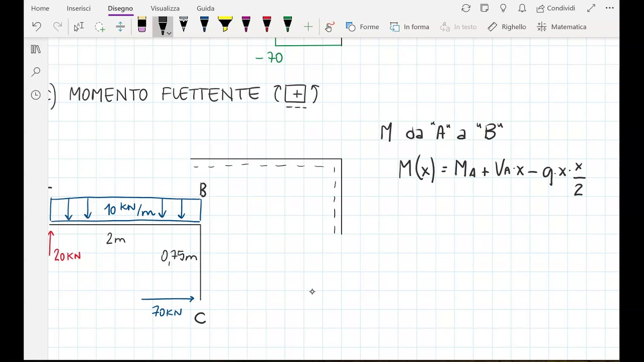
Task: Select the magenta pen
Action: tap(246, 25)
